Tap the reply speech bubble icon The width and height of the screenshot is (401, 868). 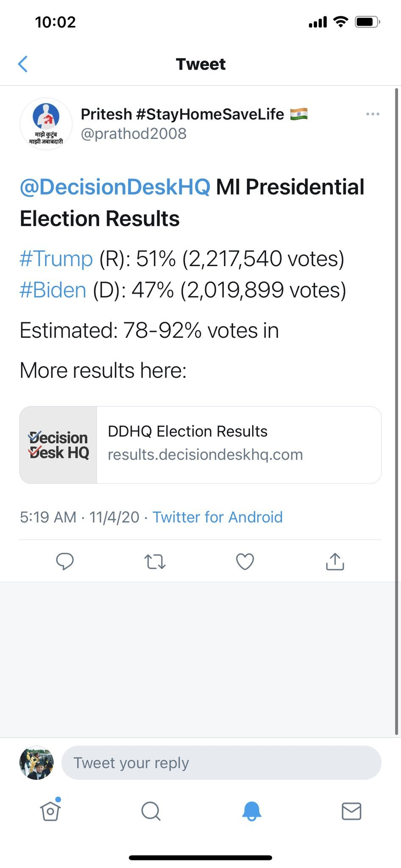65,562
